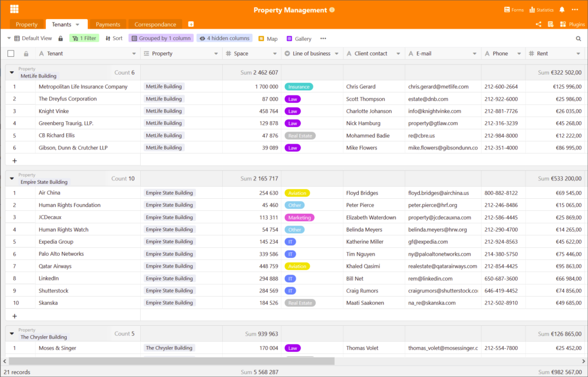588x377 pixels.
Task: Click the Sort button
Action: point(114,39)
